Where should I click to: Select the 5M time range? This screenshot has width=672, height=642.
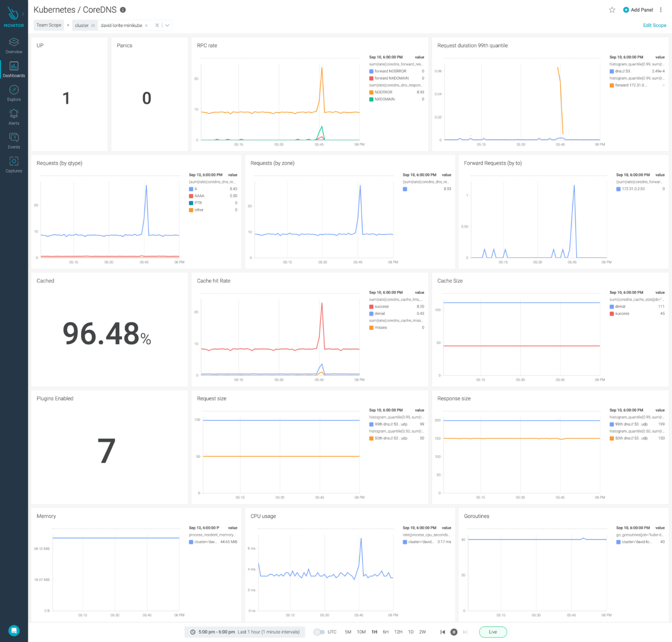pyautogui.click(x=348, y=632)
